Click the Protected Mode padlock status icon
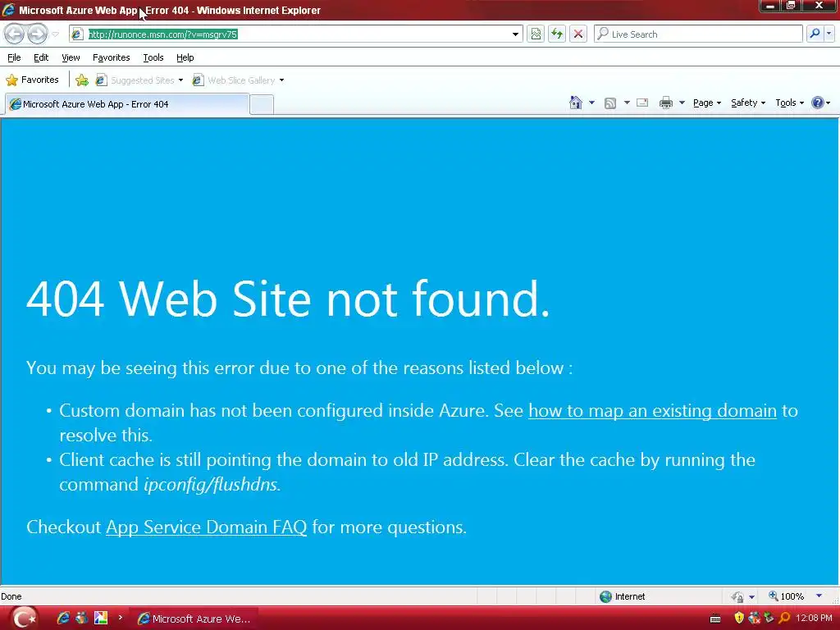Image resolution: width=840 pixels, height=630 pixels. pyautogui.click(x=737, y=596)
